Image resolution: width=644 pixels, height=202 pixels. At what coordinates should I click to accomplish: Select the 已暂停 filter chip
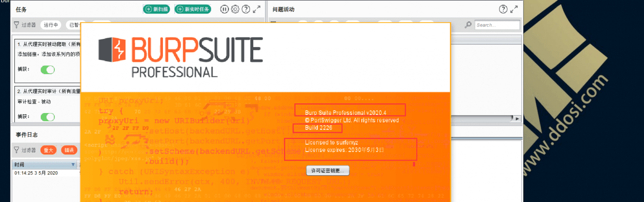pyautogui.click(x=74, y=25)
